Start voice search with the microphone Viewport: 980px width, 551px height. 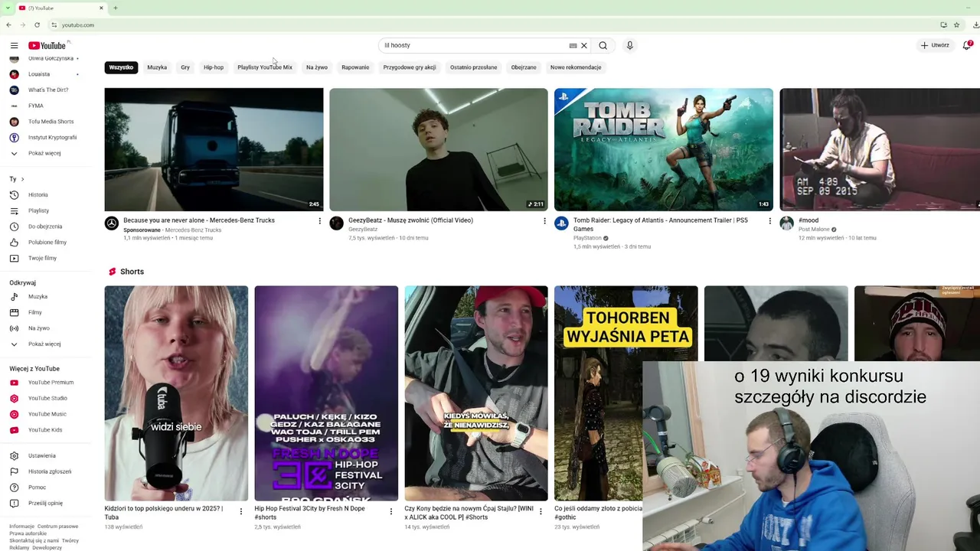tap(630, 45)
